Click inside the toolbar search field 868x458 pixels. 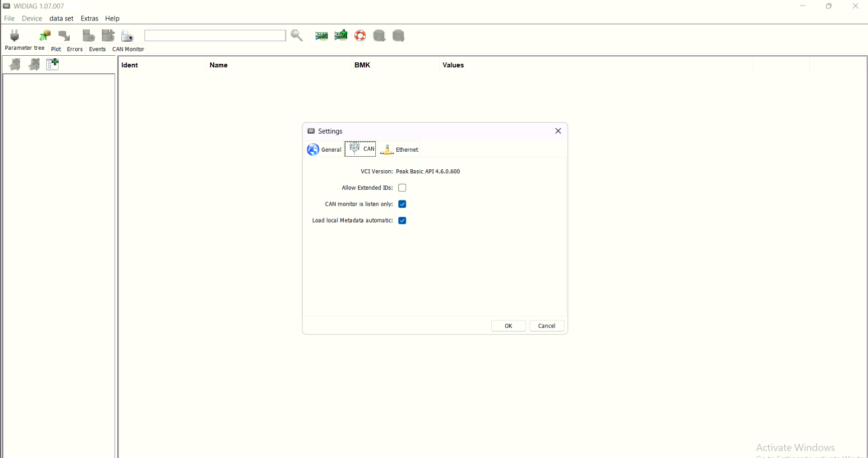[215, 35]
